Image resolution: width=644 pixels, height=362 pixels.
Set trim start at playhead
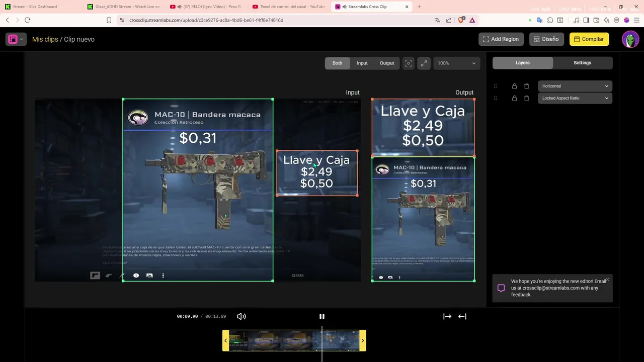(x=447, y=316)
